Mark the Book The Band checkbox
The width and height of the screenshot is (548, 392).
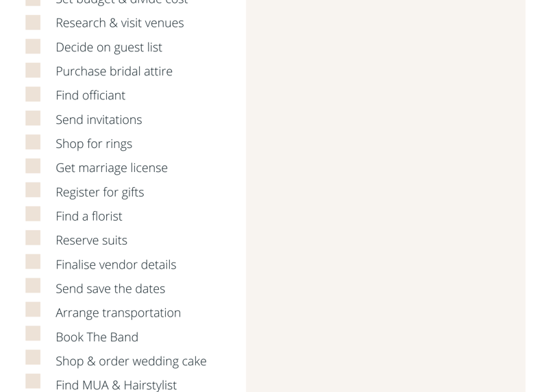33,334
